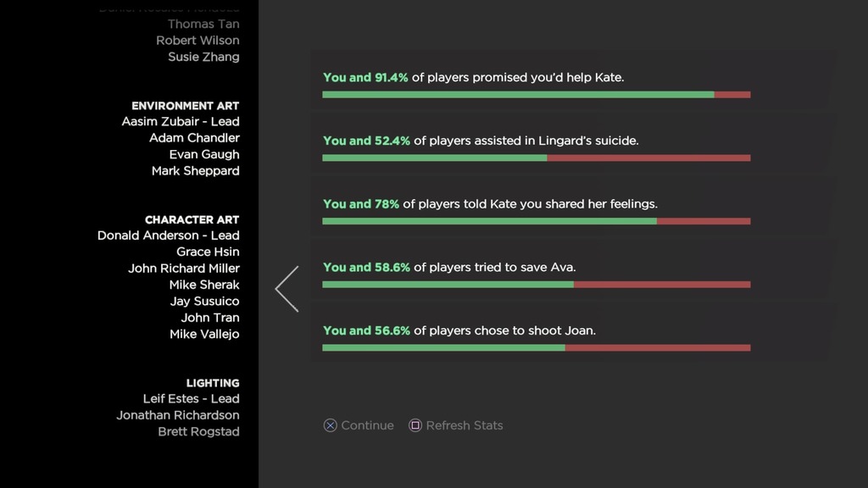The height and width of the screenshot is (488, 868).
Task: Click the LIGHTING credits heading
Action: click(213, 383)
